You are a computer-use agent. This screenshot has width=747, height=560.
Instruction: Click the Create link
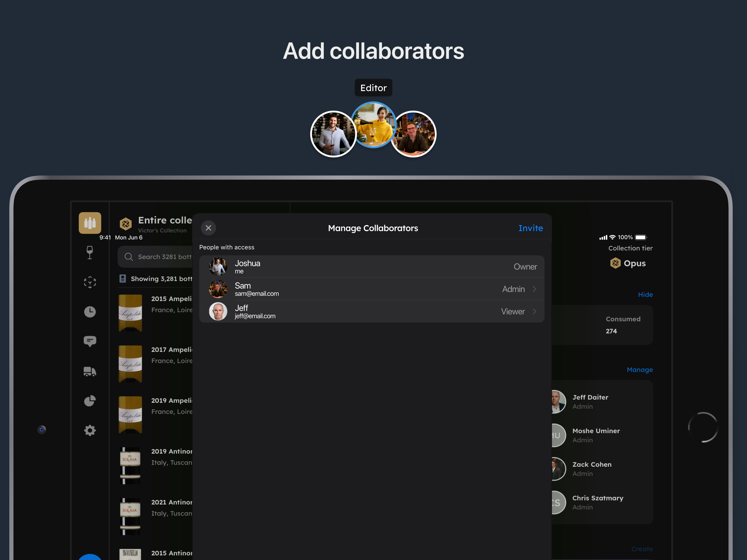tap(642, 549)
